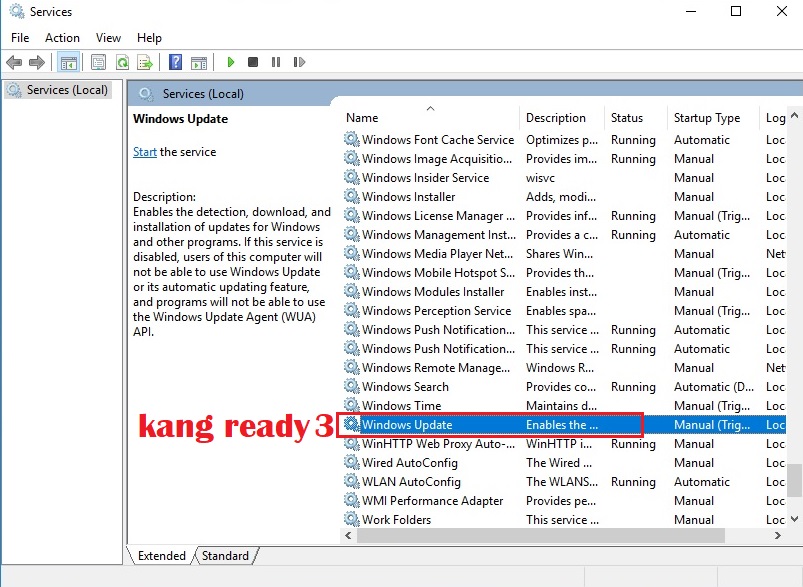803x587 pixels.
Task: Click the gear icon of Work Folders
Action: [351, 519]
